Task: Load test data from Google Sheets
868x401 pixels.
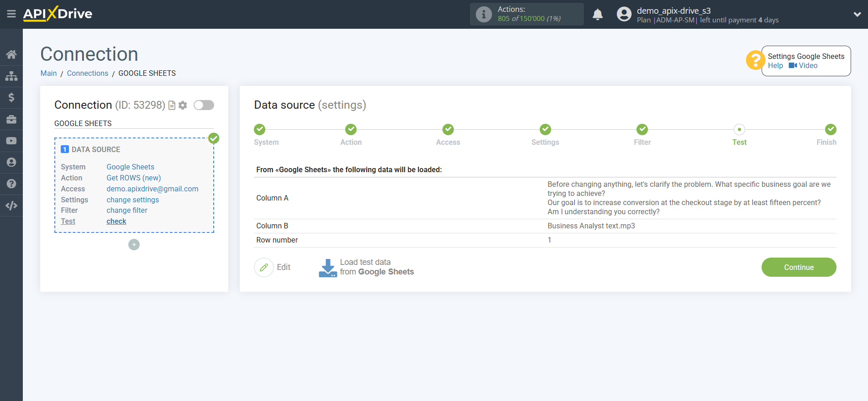Action: (377, 267)
